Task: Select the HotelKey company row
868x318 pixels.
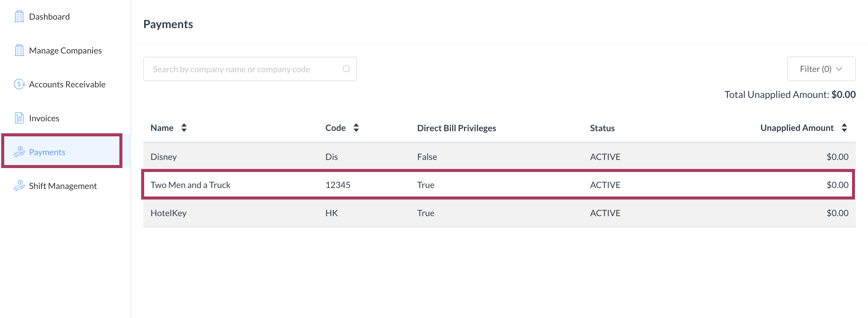Action: [x=168, y=213]
